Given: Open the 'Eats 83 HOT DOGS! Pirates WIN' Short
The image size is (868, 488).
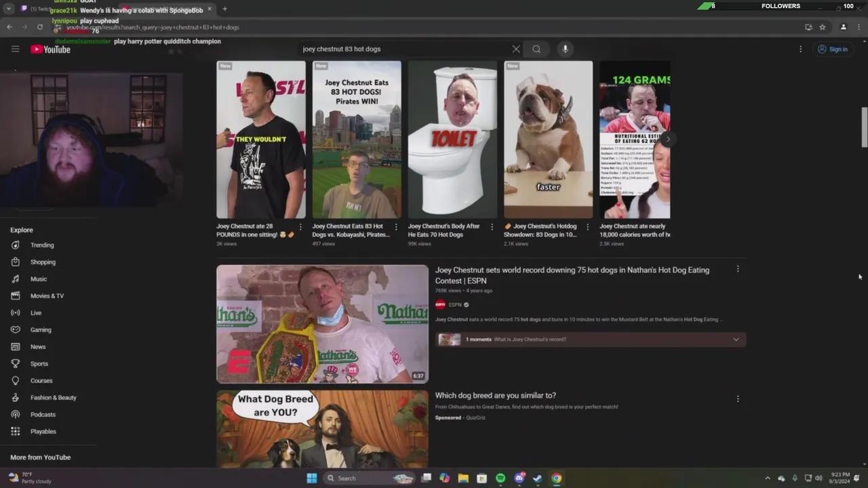Looking at the screenshot, I should [357, 140].
